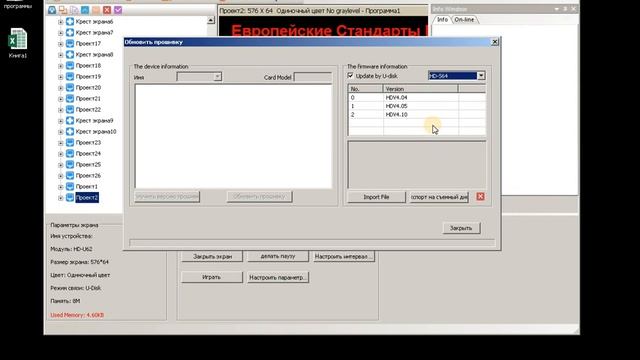Viewport: 640px width, 360px height.
Task: Click the Закрыть button in the firmware dialog
Action: [461, 228]
